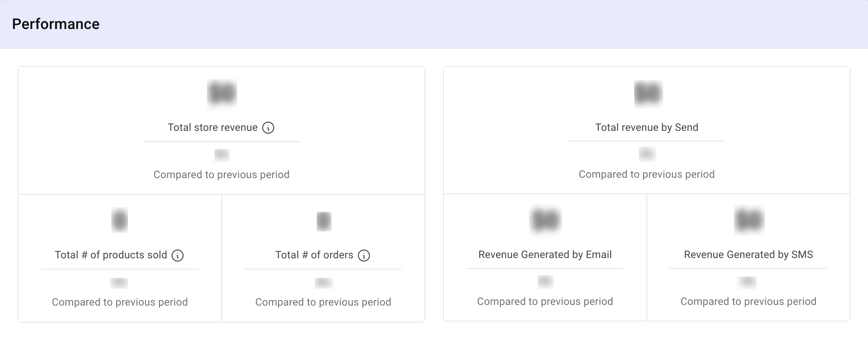Click blurred products sold number
The width and height of the screenshot is (868, 340).
120,220
